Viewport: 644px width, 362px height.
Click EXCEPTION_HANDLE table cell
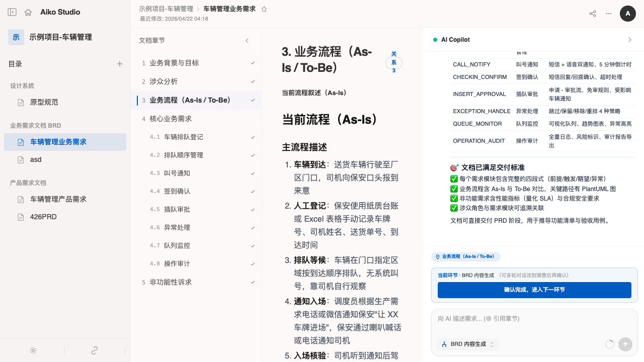(481, 112)
